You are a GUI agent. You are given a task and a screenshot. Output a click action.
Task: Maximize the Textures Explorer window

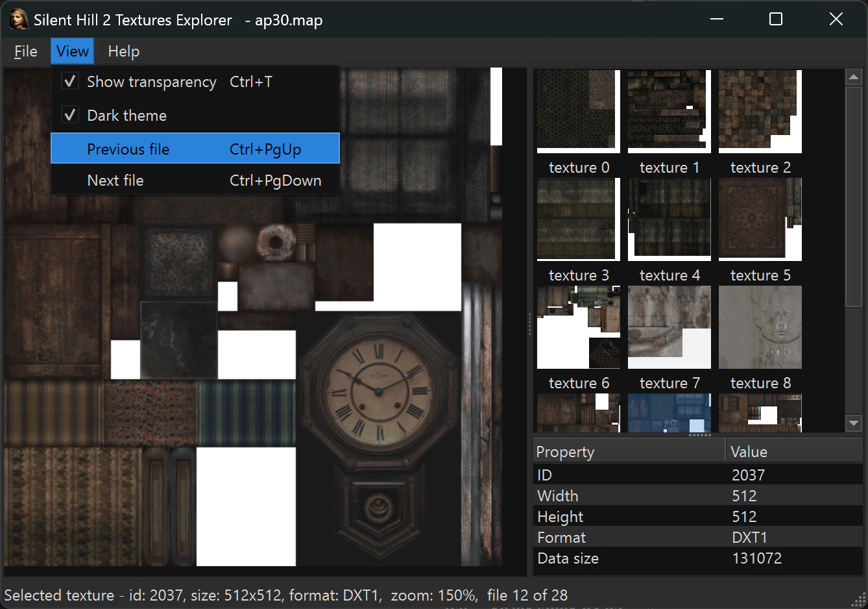click(x=775, y=19)
